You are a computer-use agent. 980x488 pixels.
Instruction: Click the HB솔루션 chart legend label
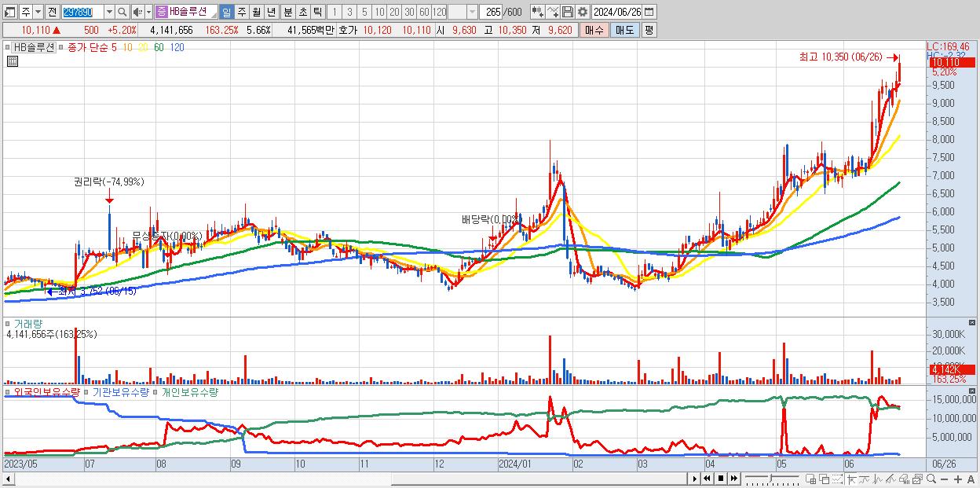coord(32,47)
